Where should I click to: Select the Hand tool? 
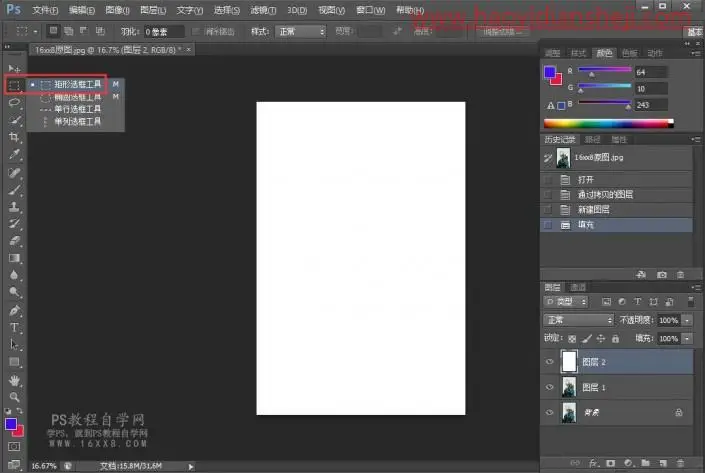click(x=14, y=380)
